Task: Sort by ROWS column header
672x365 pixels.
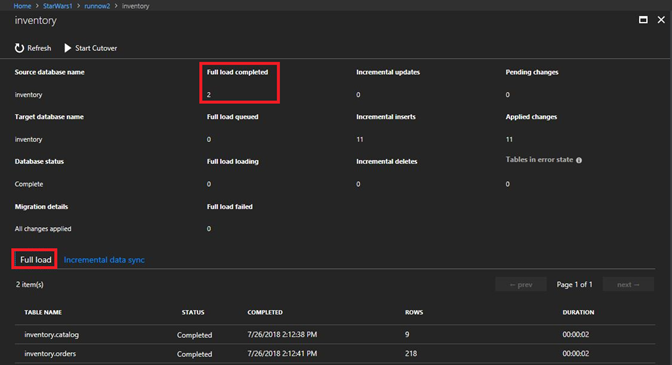Action: tap(414, 312)
